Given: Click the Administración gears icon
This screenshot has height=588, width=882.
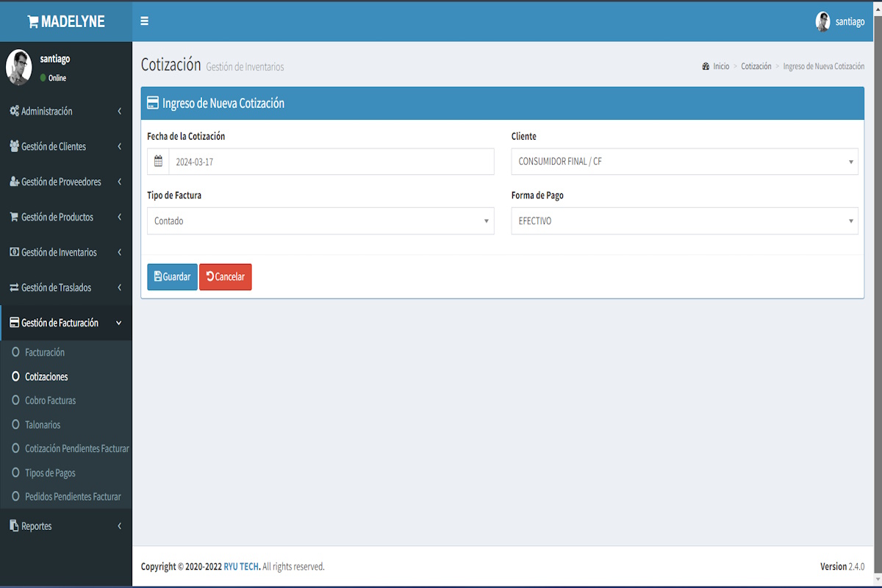Looking at the screenshot, I should pyautogui.click(x=14, y=111).
